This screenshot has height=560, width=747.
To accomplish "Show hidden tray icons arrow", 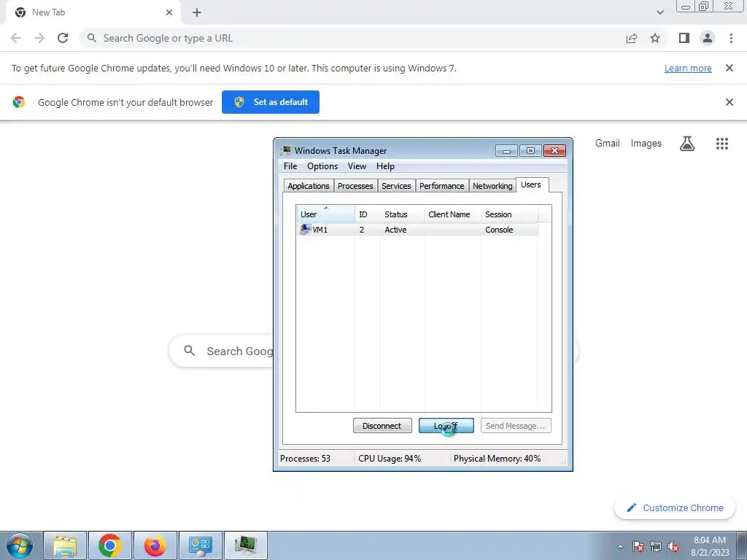I will 620,546.
